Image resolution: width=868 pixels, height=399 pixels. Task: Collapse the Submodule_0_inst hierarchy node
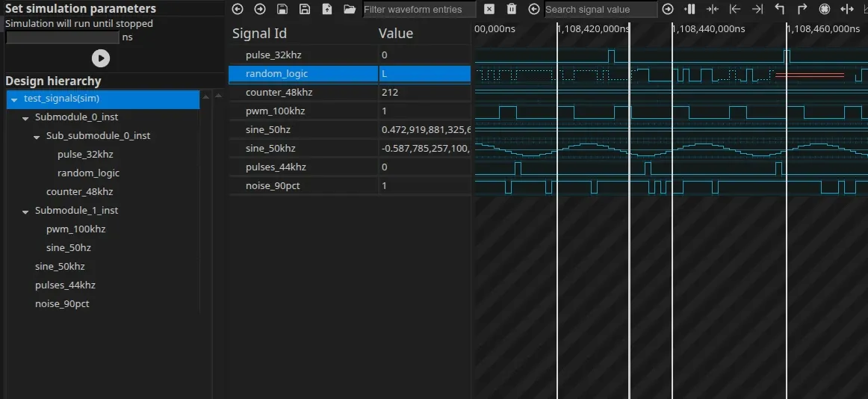pos(25,117)
